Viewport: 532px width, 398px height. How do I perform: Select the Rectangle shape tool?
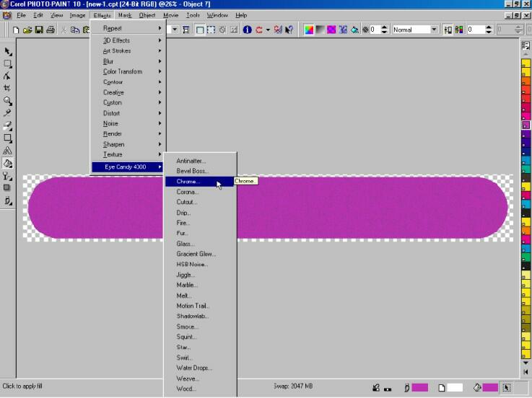click(8, 138)
